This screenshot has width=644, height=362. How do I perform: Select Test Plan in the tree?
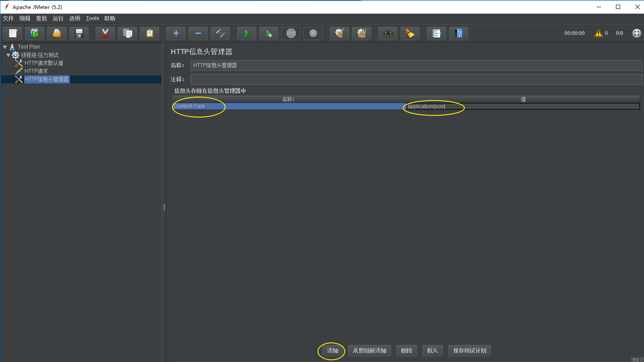click(x=29, y=47)
